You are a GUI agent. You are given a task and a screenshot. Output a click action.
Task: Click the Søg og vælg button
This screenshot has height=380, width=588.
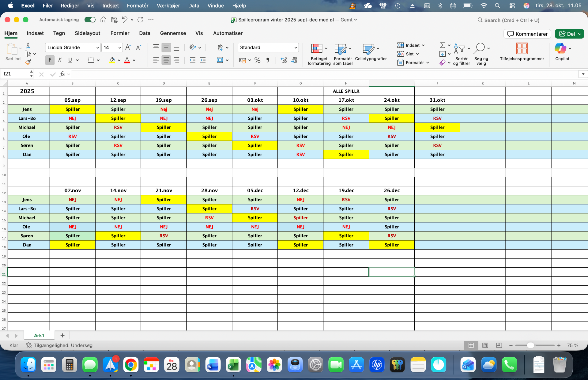click(x=481, y=54)
